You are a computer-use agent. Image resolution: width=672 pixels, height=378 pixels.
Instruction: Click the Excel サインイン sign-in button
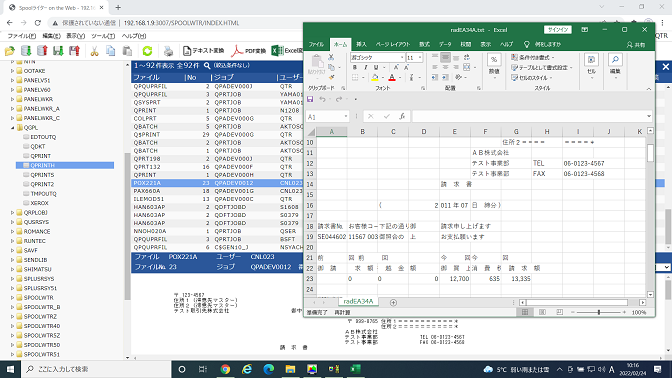coord(558,30)
